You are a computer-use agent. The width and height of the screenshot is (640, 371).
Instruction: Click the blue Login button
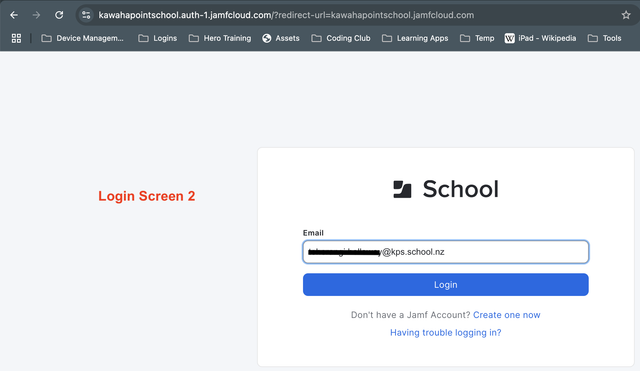pyautogui.click(x=446, y=284)
